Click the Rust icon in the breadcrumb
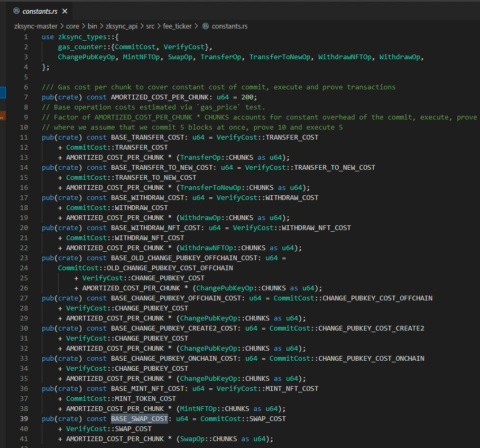This screenshot has width=480, height=448. [x=206, y=26]
